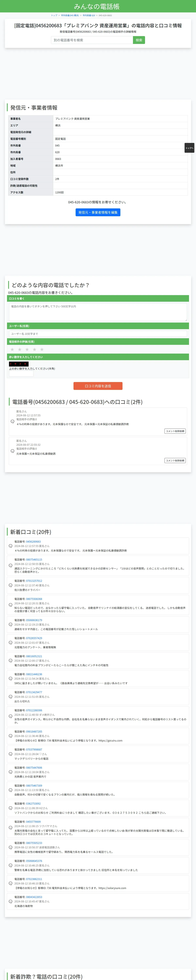This screenshot has height=980, width=196.
Task: Open phone number link 08075508368
Action: pos(34,599)
